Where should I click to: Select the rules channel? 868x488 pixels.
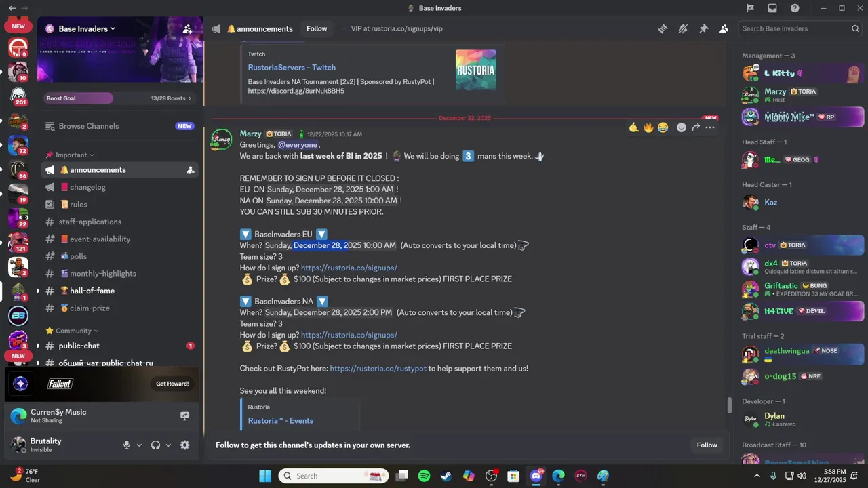[x=119, y=205]
